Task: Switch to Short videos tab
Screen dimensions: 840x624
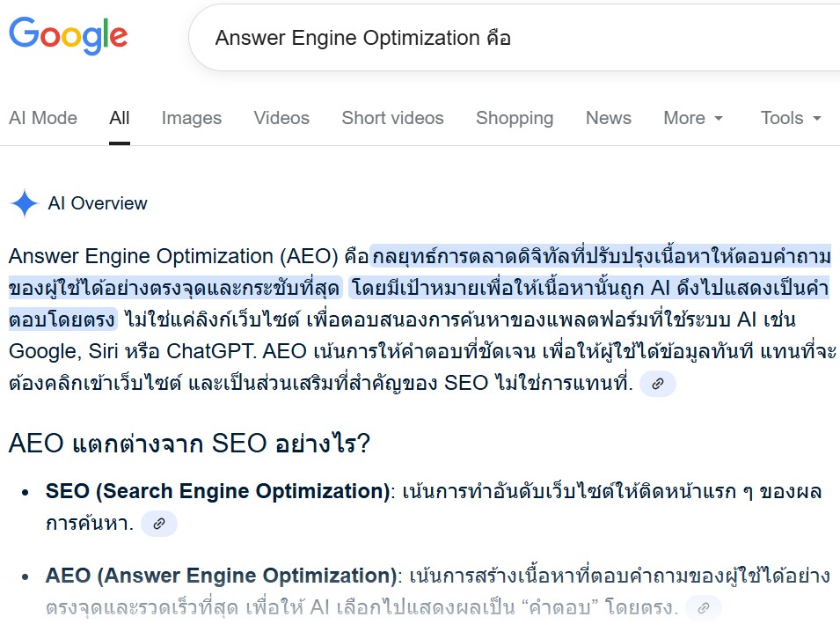Action: tap(392, 118)
